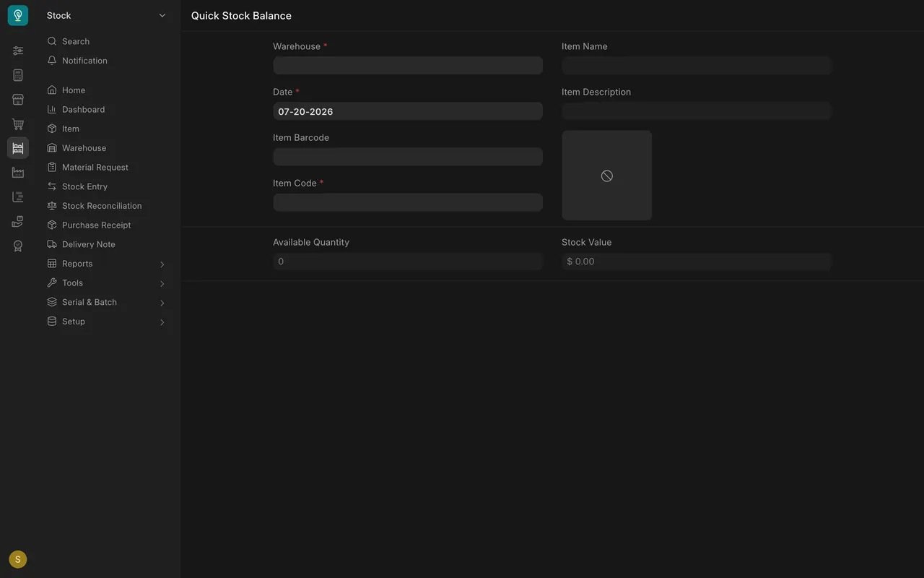Click the magnifier Search icon in sidebar
The height and width of the screenshot is (578, 924).
point(52,41)
